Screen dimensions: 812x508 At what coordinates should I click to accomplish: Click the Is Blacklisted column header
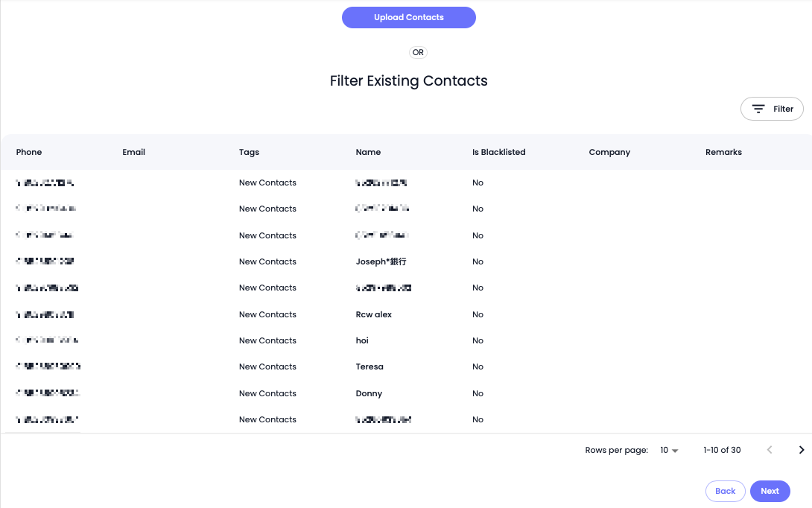[x=498, y=152]
